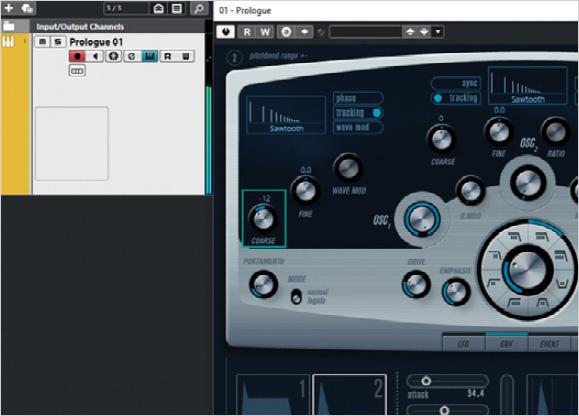Screen dimensions: 579x416
Task: Toggle the highlighted edit instrument keyboard icon
Action: pyautogui.click(x=150, y=56)
